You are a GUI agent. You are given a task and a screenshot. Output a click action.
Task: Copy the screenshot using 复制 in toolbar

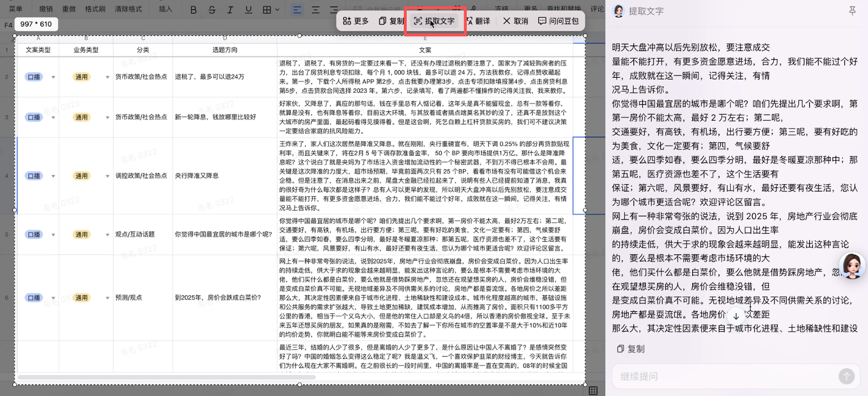(x=391, y=21)
